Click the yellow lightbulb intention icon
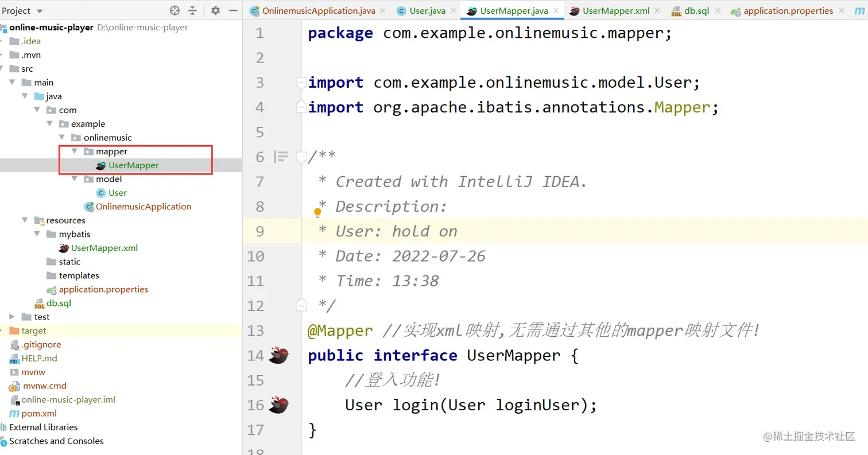Image resolution: width=868 pixels, height=455 pixels. (317, 213)
